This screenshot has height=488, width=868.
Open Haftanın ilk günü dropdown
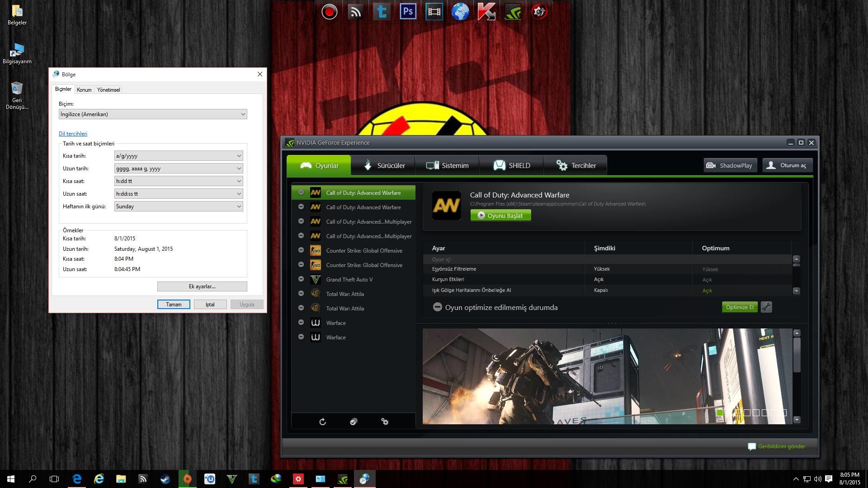pyautogui.click(x=179, y=206)
